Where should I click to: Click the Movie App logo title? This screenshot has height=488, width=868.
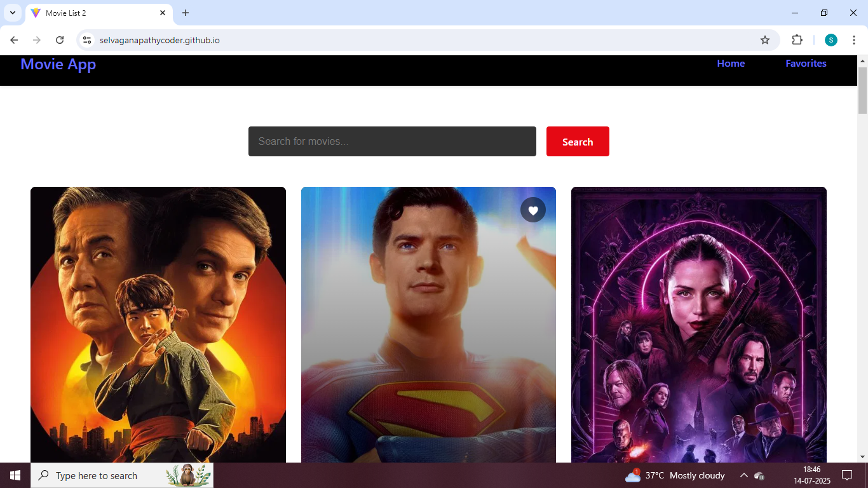point(58,64)
